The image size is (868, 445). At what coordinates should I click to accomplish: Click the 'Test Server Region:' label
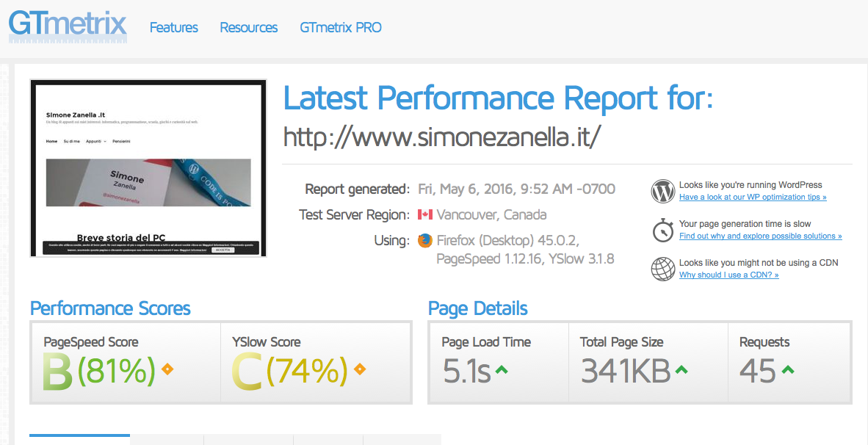pos(354,214)
